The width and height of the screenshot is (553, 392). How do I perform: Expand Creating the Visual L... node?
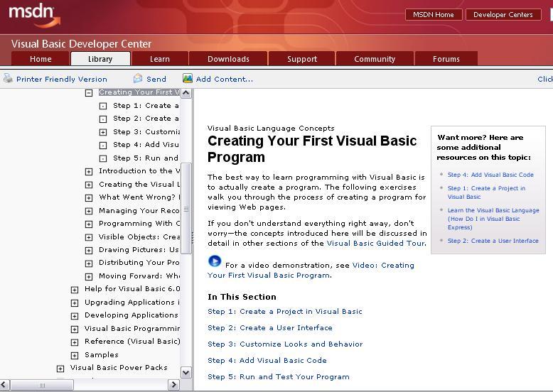(x=89, y=185)
